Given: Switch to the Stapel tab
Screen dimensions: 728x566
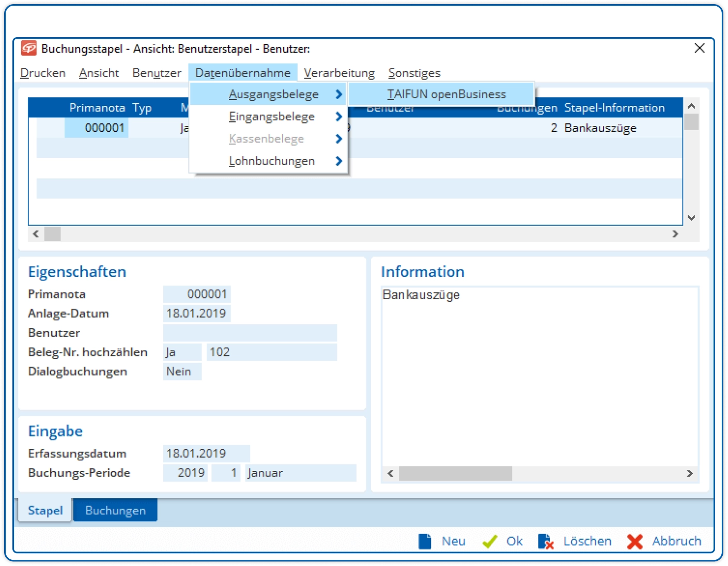Looking at the screenshot, I should 45,510.
